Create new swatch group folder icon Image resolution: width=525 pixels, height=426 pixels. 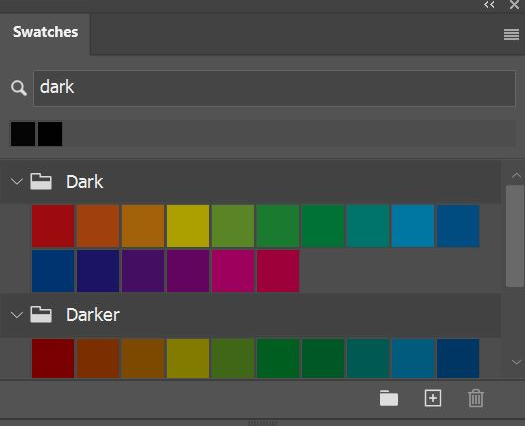(389, 398)
